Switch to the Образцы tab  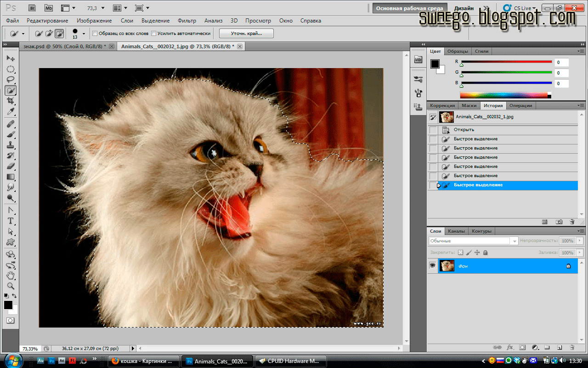pos(458,51)
